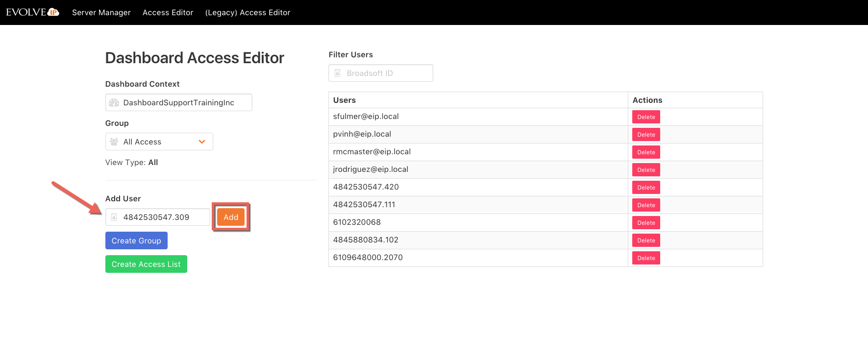
Task: Click the dashboard icon in Dashboard Context field
Action: click(x=114, y=103)
